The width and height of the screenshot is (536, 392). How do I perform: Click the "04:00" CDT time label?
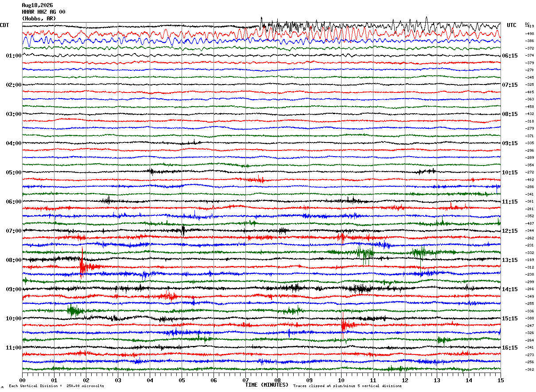[14, 143]
